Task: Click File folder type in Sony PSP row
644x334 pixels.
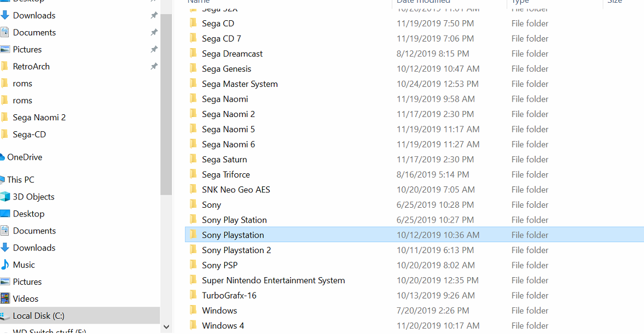Action: click(530, 265)
